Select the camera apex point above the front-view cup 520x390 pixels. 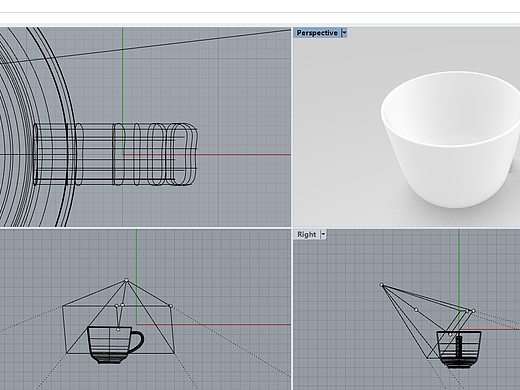click(126, 280)
